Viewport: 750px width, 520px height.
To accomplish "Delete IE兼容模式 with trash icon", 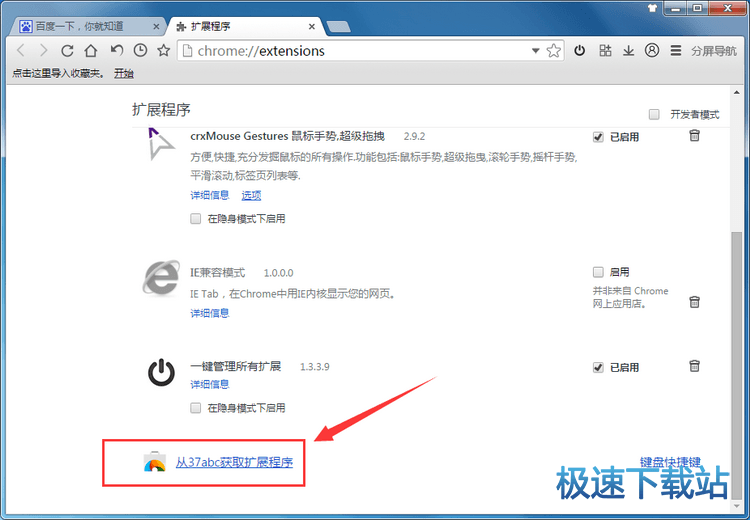I will click(x=695, y=302).
